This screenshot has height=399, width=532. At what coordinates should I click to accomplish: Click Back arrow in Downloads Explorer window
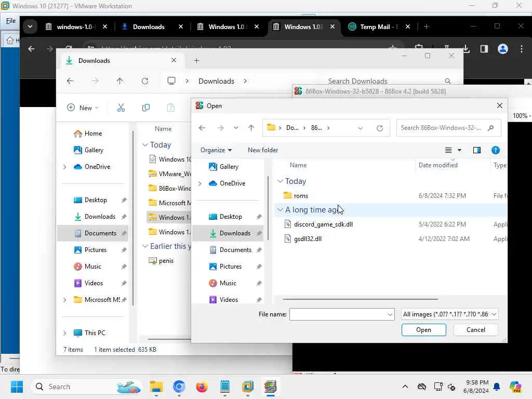(70, 81)
